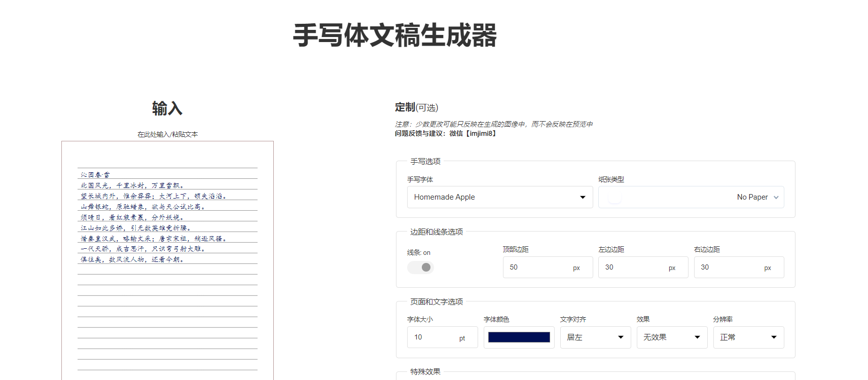Image resolution: width=868 pixels, height=380 pixels.
Task: Click the 特殊效果 group label
Action: 425,371
